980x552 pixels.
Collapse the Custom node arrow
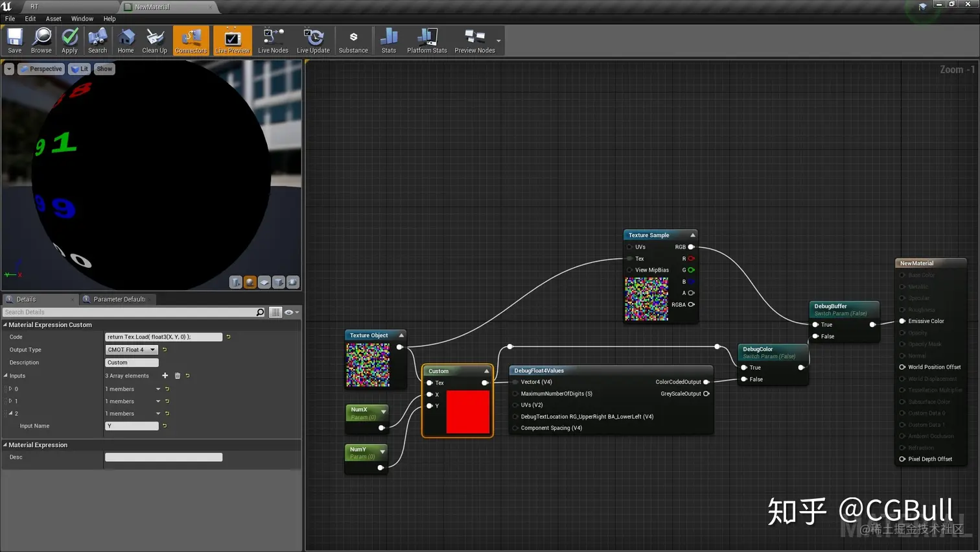pyautogui.click(x=486, y=371)
